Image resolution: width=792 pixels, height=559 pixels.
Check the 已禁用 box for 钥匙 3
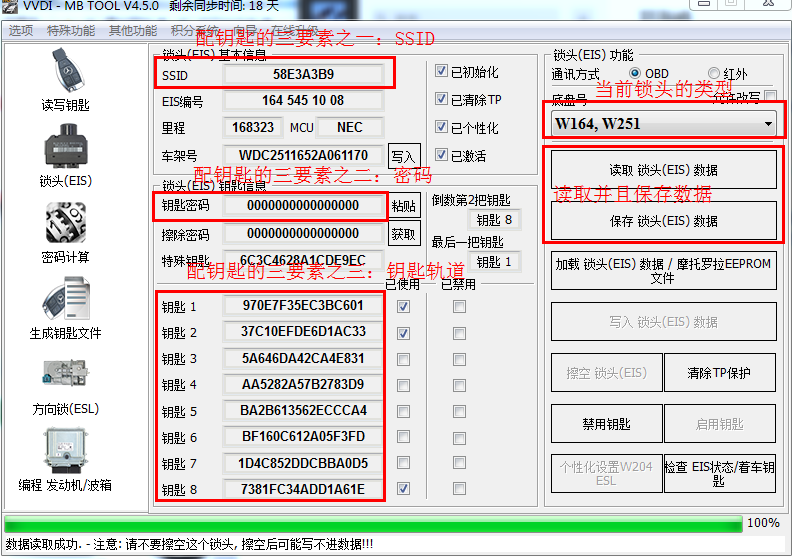pos(459,360)
